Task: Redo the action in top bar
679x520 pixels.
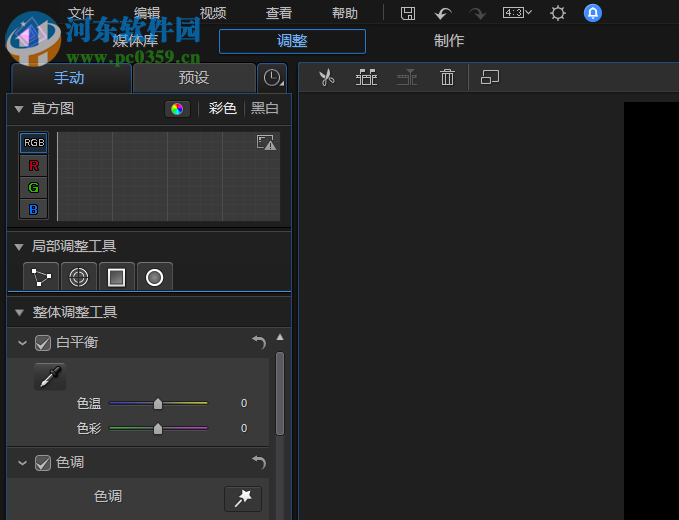Action: (478, 14)
